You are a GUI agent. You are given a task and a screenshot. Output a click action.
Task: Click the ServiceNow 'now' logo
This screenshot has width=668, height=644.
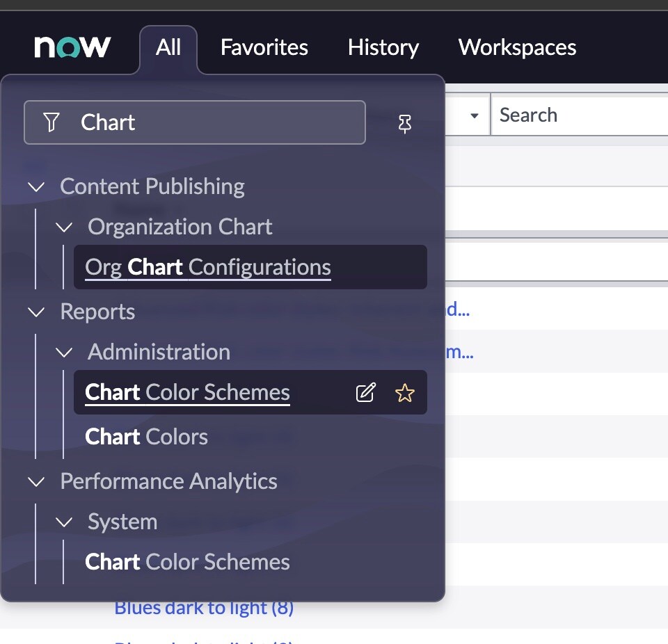coord(72,47)
